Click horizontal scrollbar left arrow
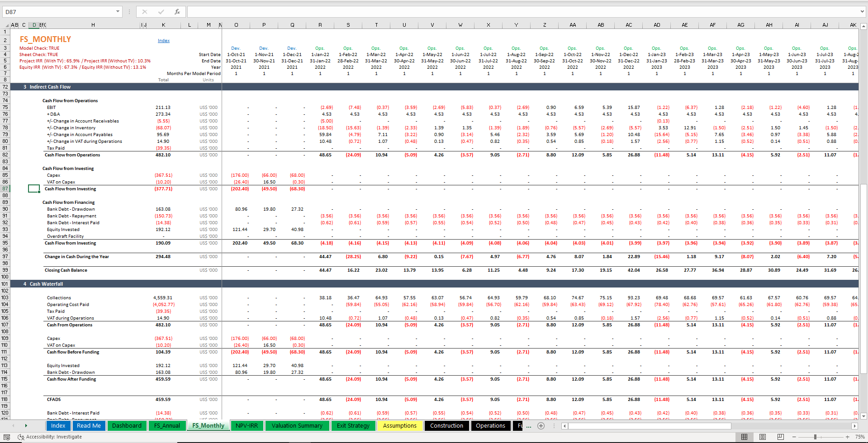The image size is (868, 443). pos(564,426)
